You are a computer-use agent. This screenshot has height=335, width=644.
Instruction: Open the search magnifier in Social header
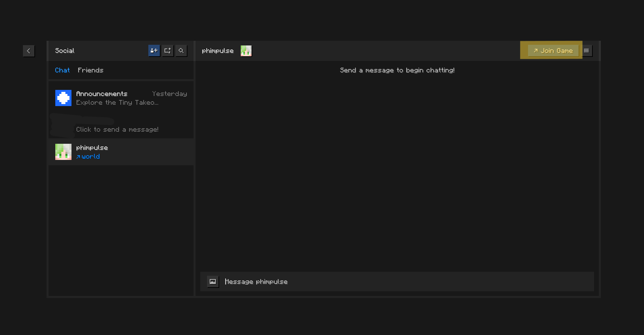click(x=181, y=51)
